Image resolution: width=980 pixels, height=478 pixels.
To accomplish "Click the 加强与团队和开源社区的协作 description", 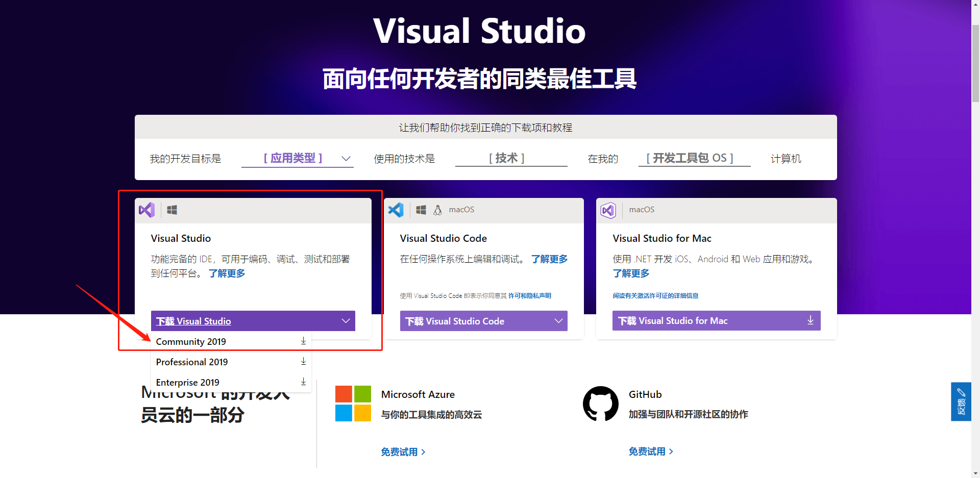I will coord(689,414).
